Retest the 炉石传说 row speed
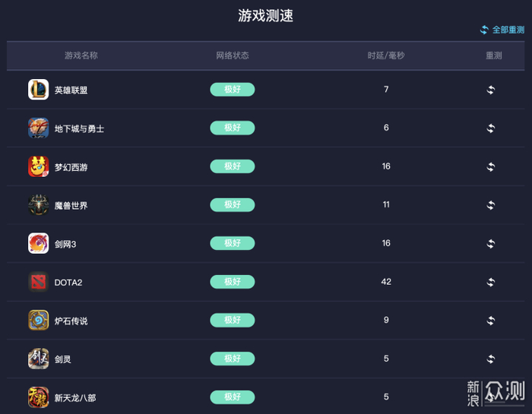The image size is (532, 414). pos(491,321)
